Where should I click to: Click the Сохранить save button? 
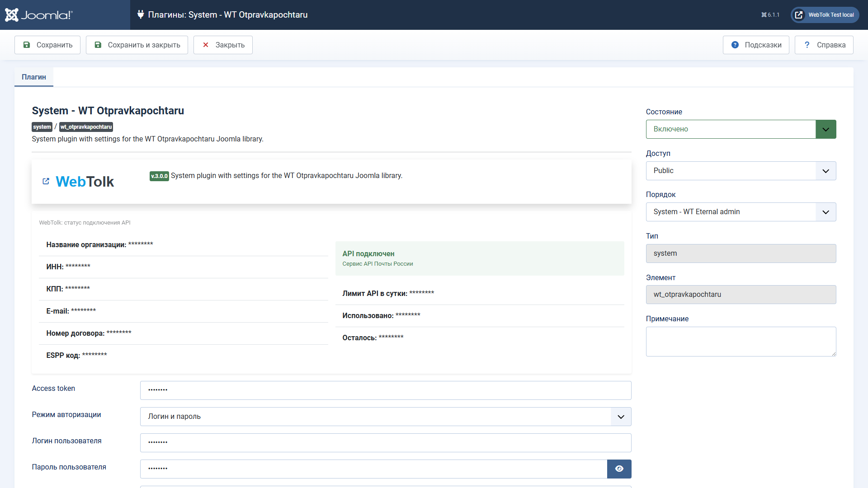(x=47, y=45)
